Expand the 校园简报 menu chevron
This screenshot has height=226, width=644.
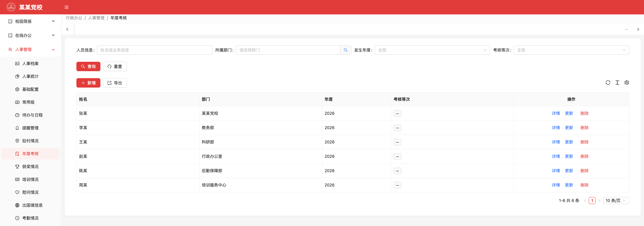(x=53, y=21)
